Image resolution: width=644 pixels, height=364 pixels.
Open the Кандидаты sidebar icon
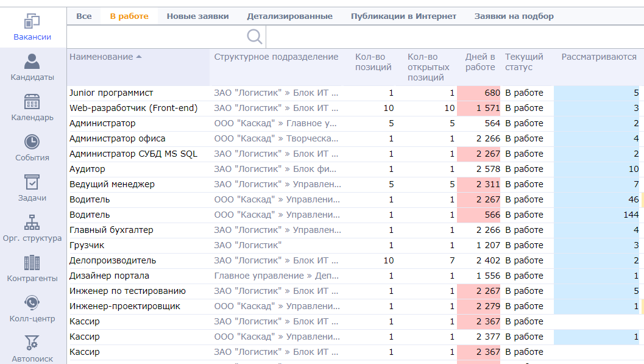32,61
